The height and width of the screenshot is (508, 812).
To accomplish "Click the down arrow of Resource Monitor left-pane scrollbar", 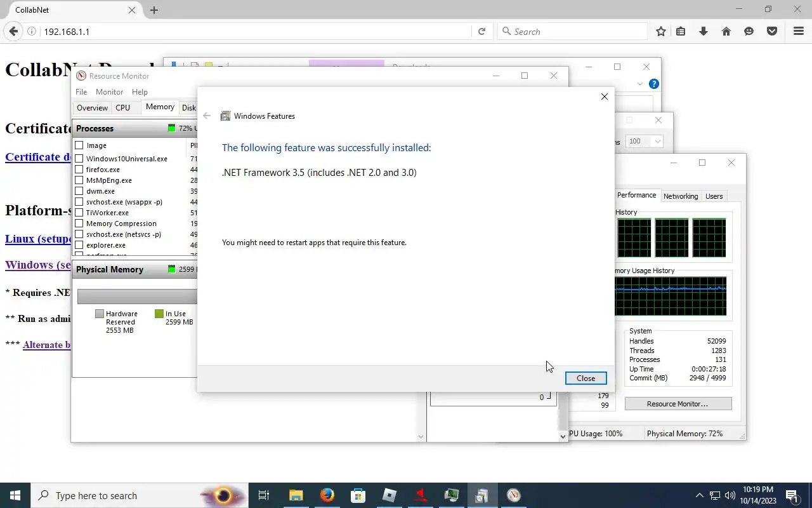I will [x=421, y=436].
